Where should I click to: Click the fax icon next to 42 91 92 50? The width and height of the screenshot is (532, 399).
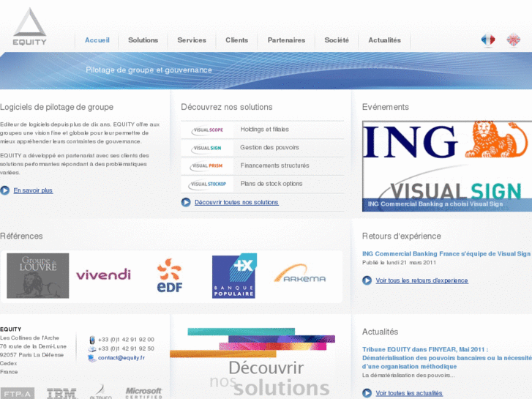point(92,348)
